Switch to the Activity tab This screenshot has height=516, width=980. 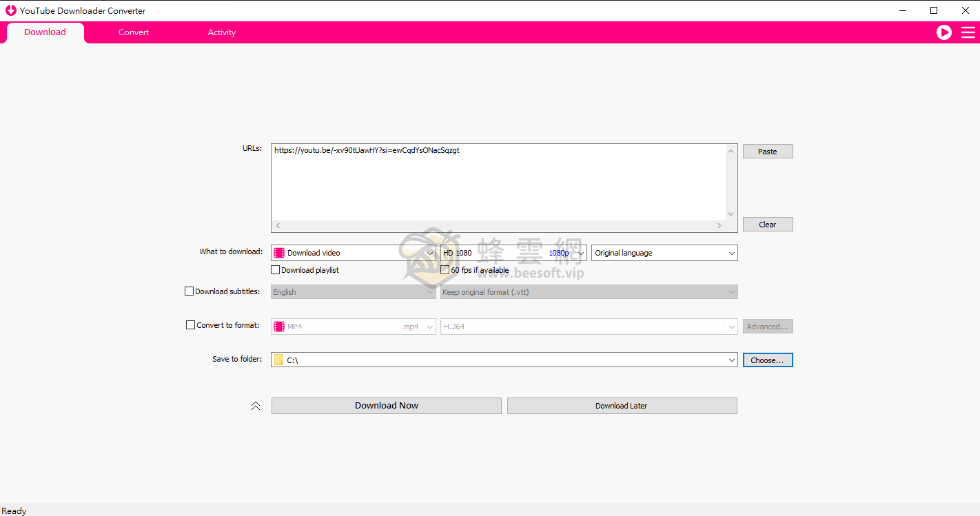(x=222, y=32)
